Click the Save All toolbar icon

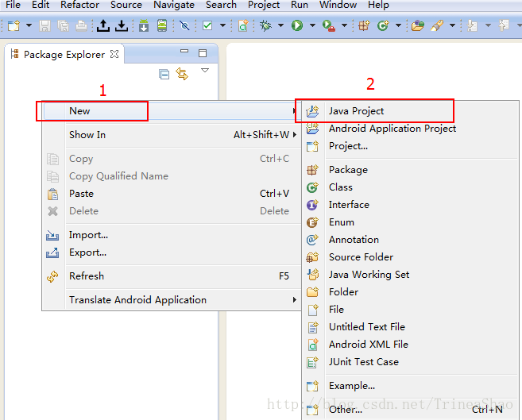tap(63, 25)
